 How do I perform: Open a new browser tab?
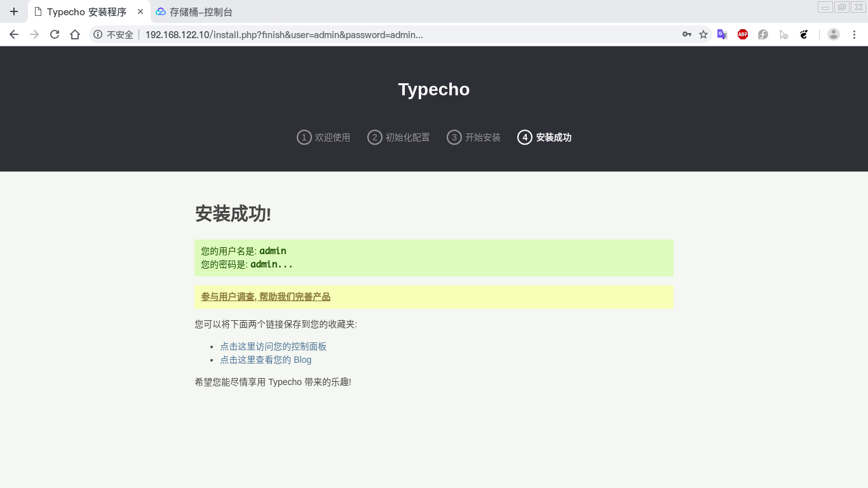[14, 11]
